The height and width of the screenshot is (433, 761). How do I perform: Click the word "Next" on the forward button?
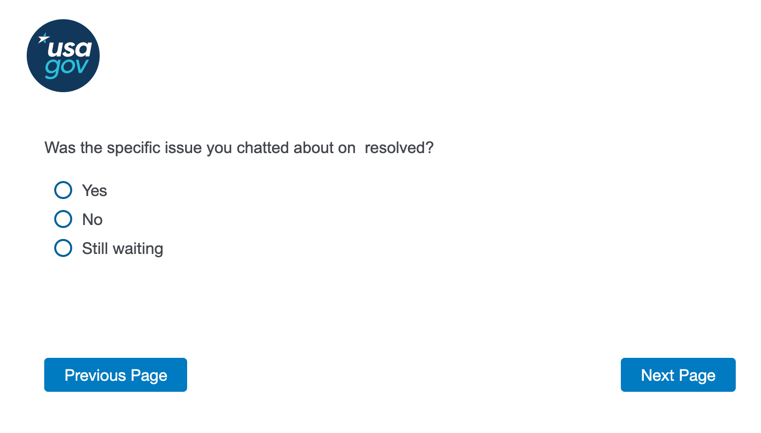click(658, 375)
